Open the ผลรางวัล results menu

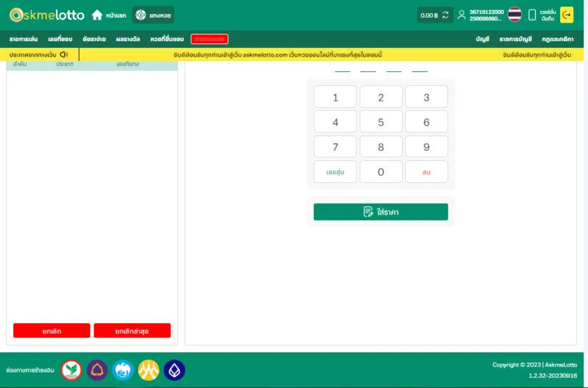pos(128,39)
